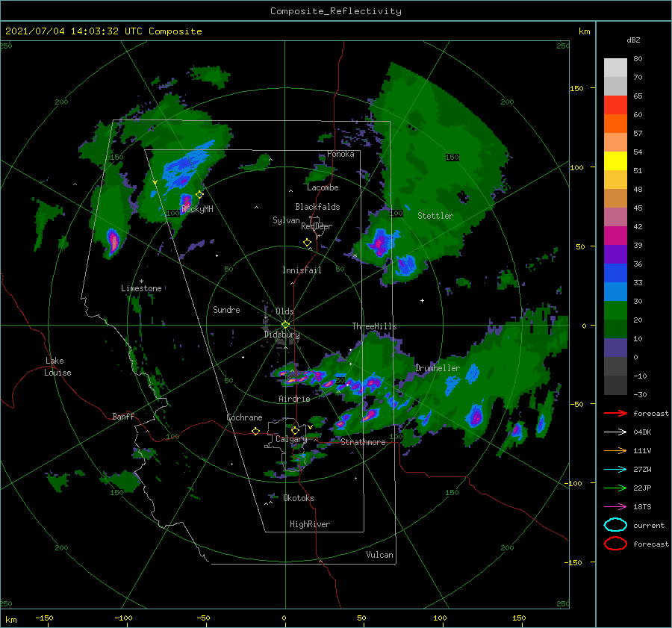This screenshot has width=672, height=628.
Task: Click the Banff town label
Action: (x=123, y=416)
